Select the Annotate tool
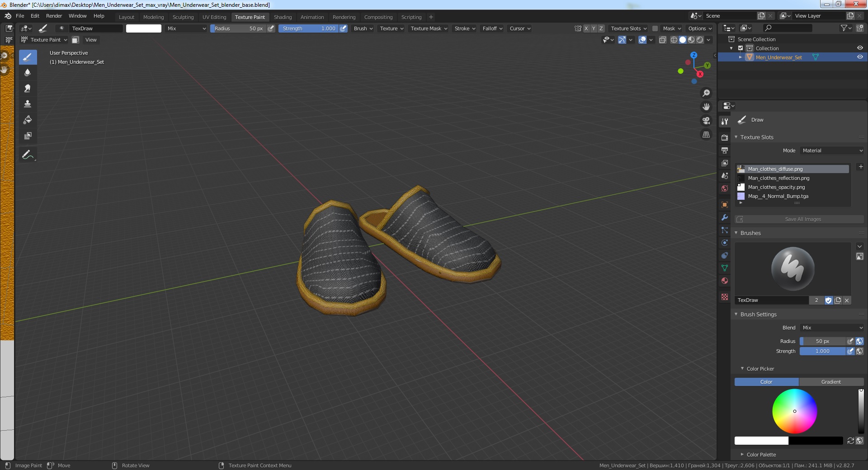Screen dimensions: 868x470 pos(28,155)
